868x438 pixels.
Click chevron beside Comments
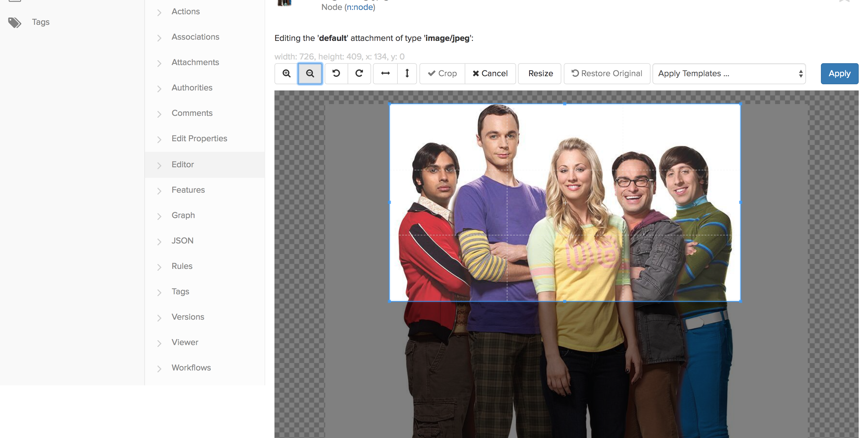159,114
